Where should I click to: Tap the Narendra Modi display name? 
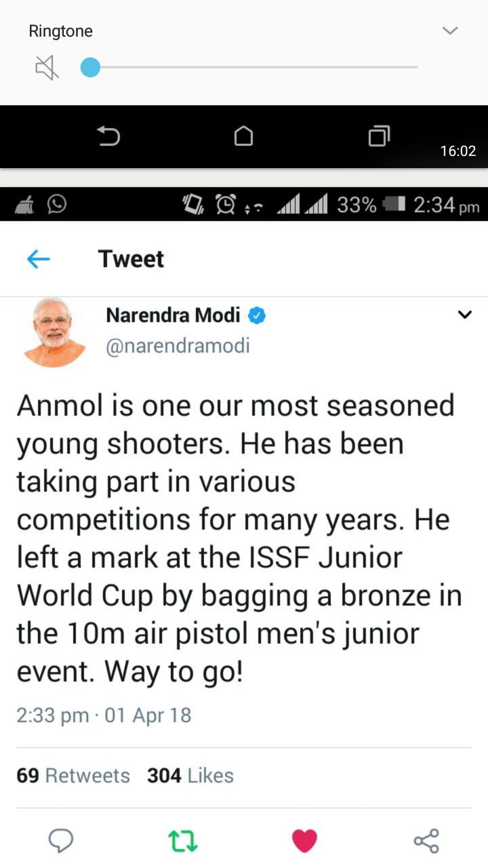[174, 315]
